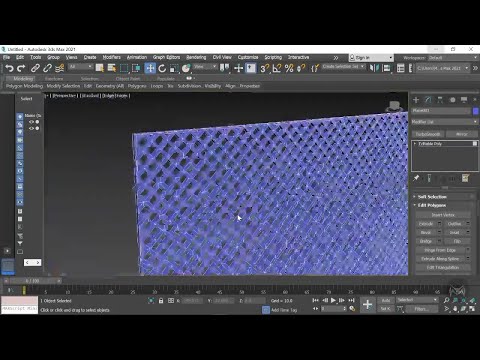480x360 pixels.
Task: Expand the Editable Poly stack entry
Action: pyautogui.click(x=415, y=144)
